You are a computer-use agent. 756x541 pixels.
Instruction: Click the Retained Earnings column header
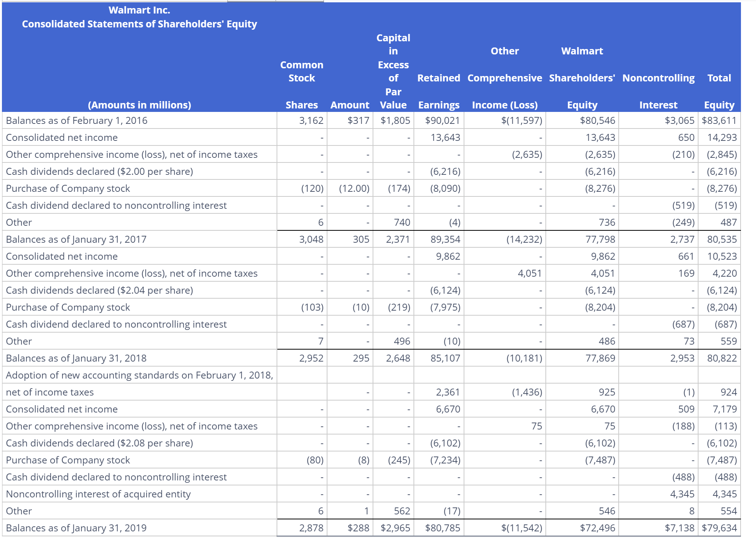439,91
